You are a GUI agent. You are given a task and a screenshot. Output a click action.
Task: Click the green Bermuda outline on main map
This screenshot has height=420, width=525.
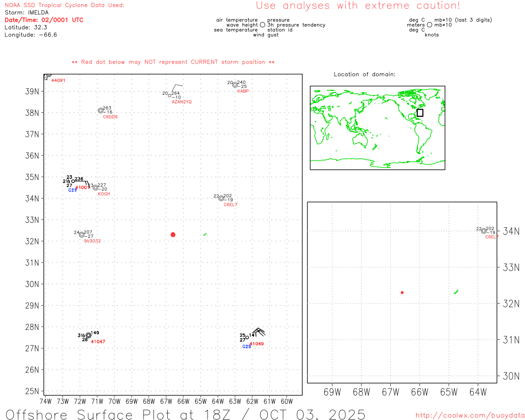pyautogui.click(x=205, y=234)
